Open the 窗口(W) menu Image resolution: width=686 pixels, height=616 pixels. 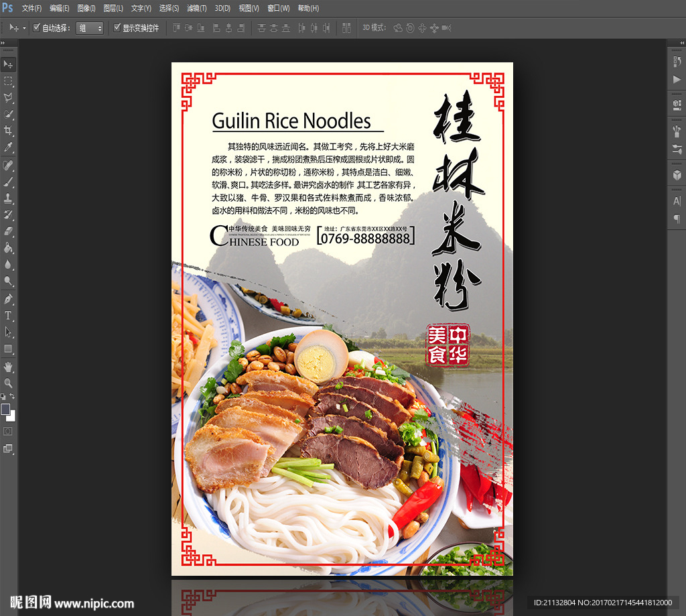coord(278,8)
